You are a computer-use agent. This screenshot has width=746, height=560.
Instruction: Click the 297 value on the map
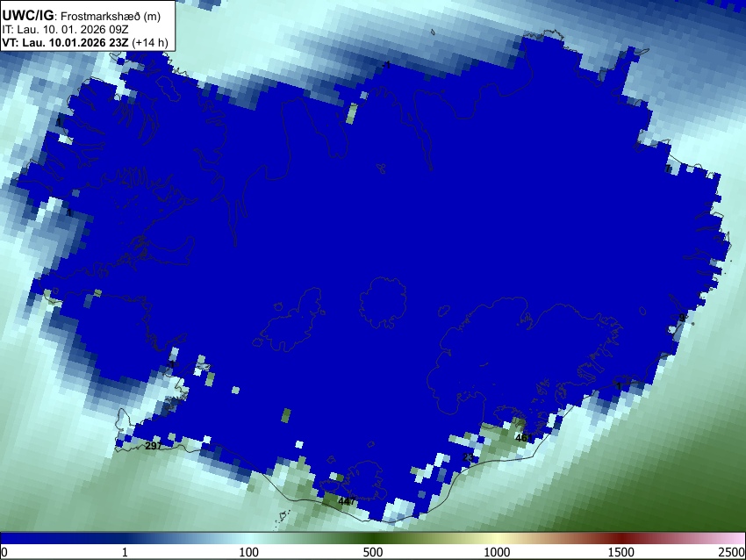pyautogui.click(x=154, y=446)
